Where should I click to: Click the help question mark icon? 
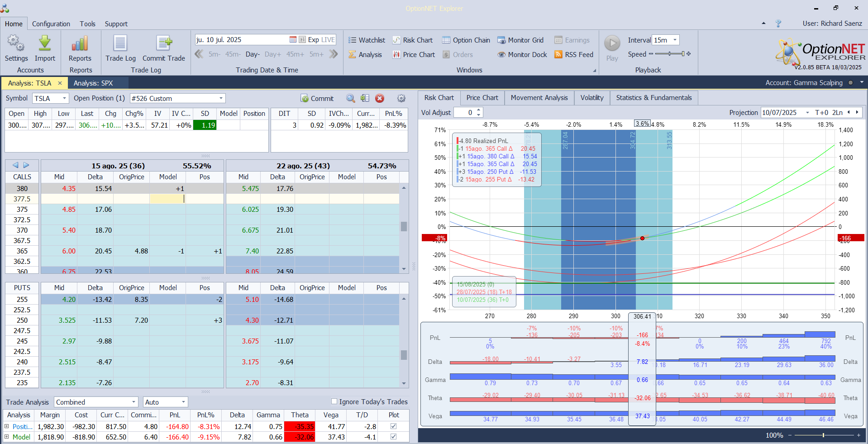point(778,24)
